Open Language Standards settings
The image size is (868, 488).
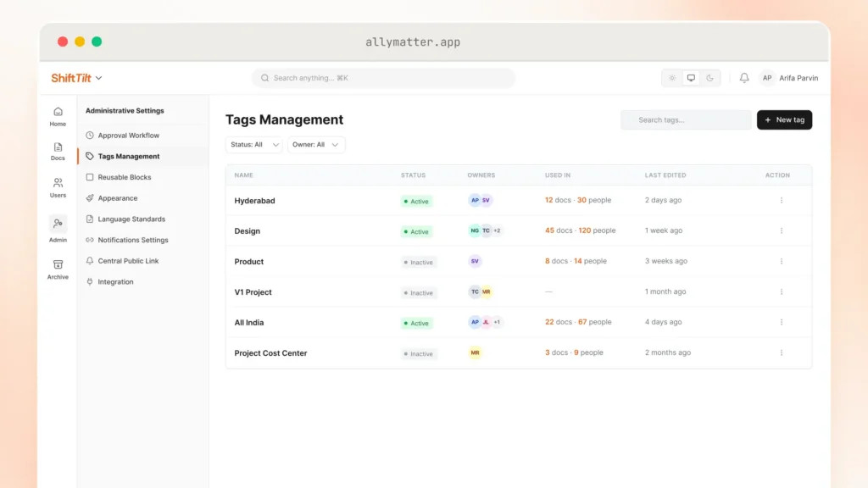(x=131, y=219)
